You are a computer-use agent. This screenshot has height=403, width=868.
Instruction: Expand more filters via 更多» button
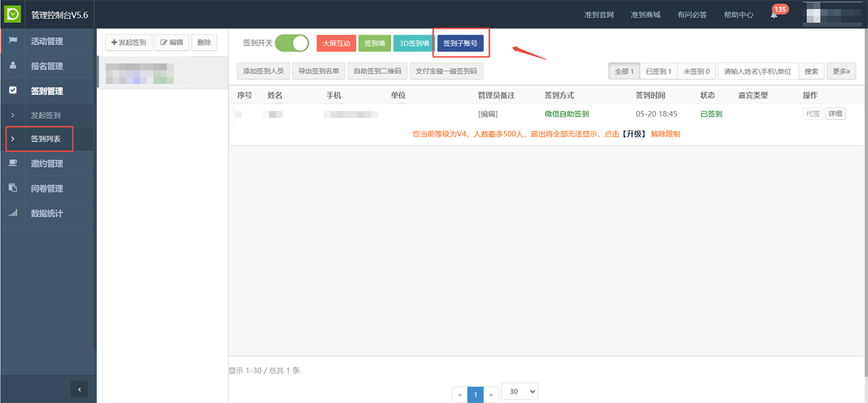841,71
